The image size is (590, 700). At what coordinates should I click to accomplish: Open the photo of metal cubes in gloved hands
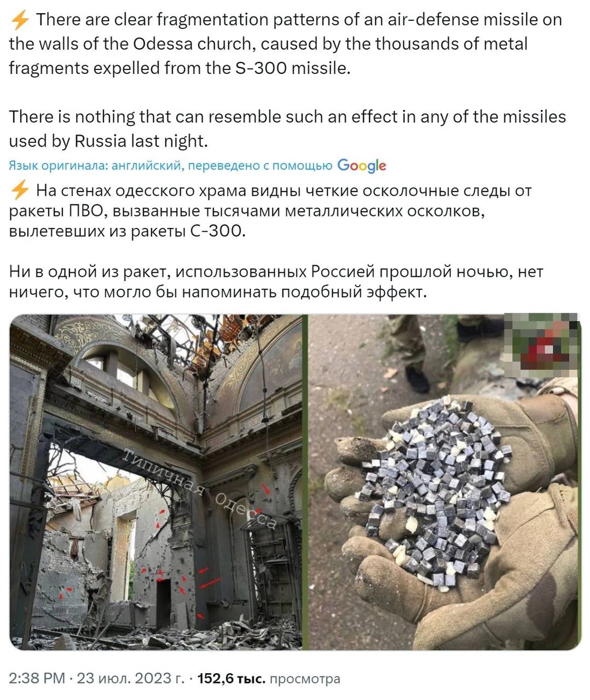pos(444,482)
